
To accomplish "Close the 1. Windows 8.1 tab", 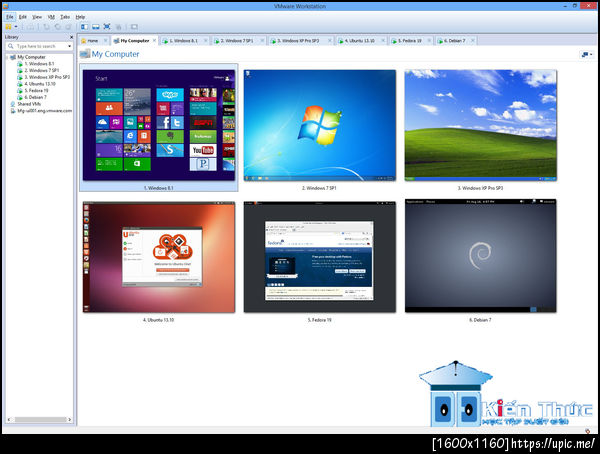I will coord(206,41).
